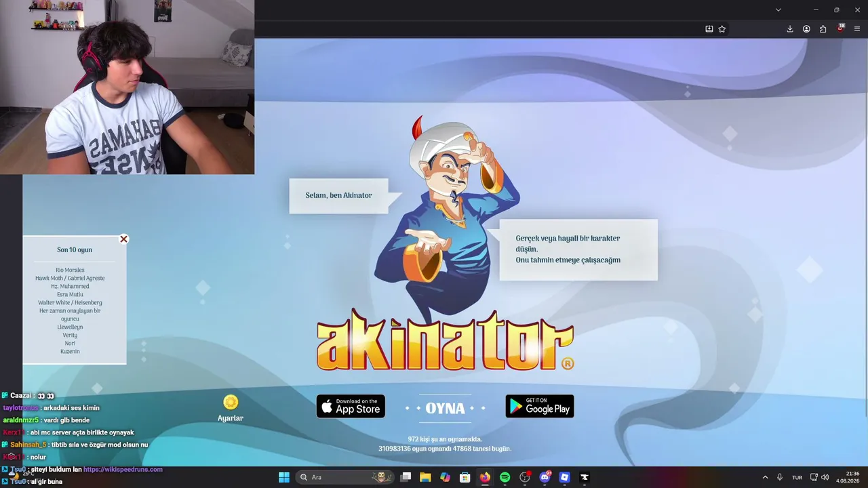Click the Gerçek veya hayali bir karakter bubble
Viewport: 868px width, 488px height.
[x=578, y=249]
